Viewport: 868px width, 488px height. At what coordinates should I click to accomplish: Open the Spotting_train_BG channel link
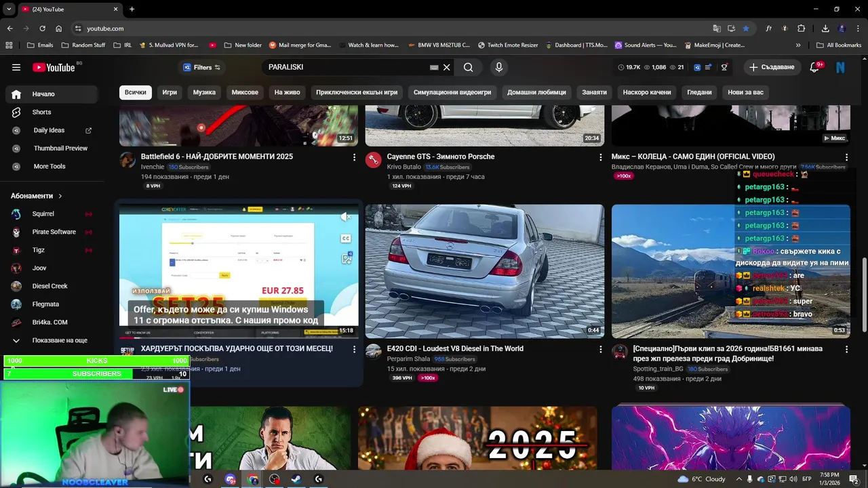click(x=658, y=369)
